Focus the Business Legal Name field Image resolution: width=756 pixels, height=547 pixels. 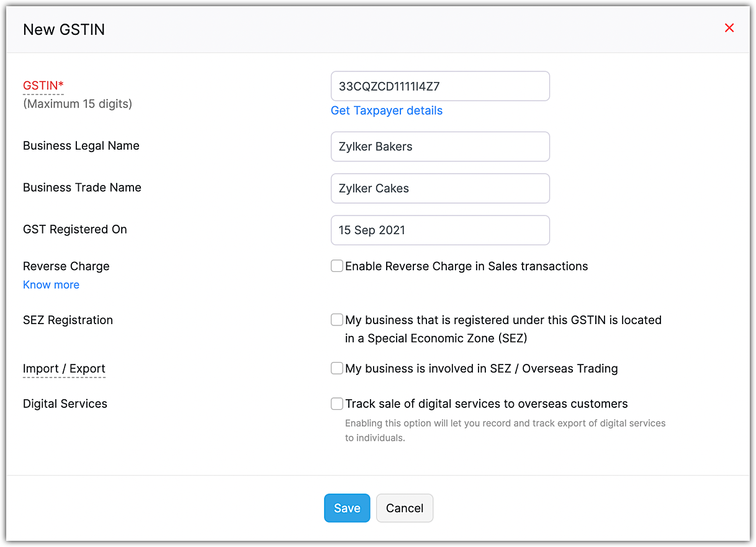click(440, 147)
